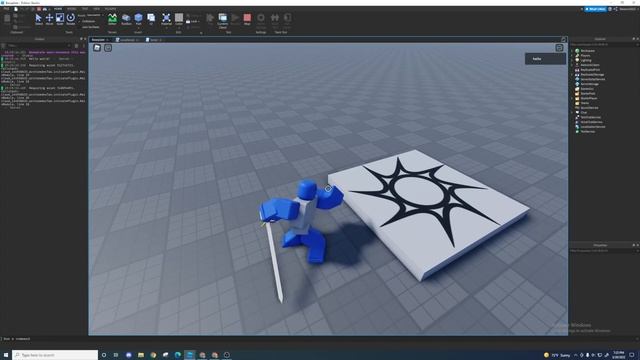Image resolution: width=640 pixels, height=360 pixels.
Task: Open the Terrain Editor
Action: 112,19
